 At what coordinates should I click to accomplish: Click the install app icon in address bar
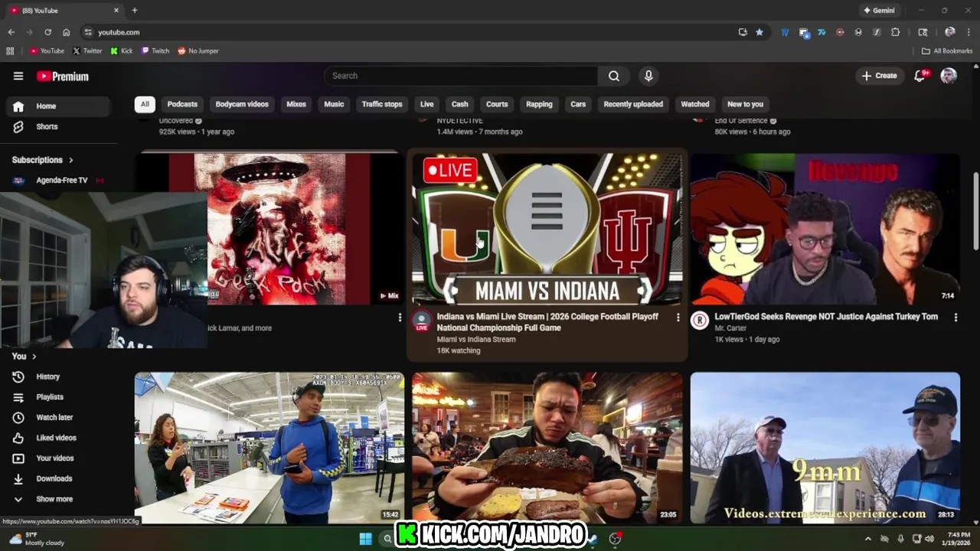(743, 32)
